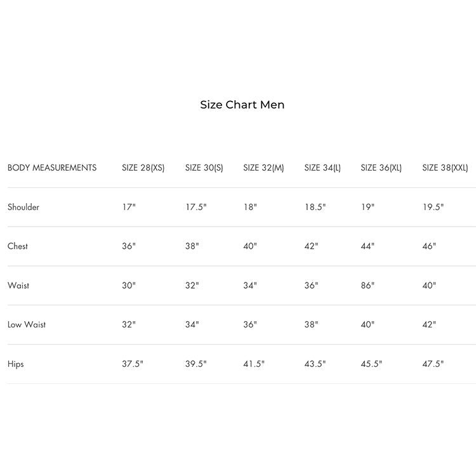Select the 17.5" shoulder measurement cell
Screen dimensions: 476x476
[x=196, y=207]
